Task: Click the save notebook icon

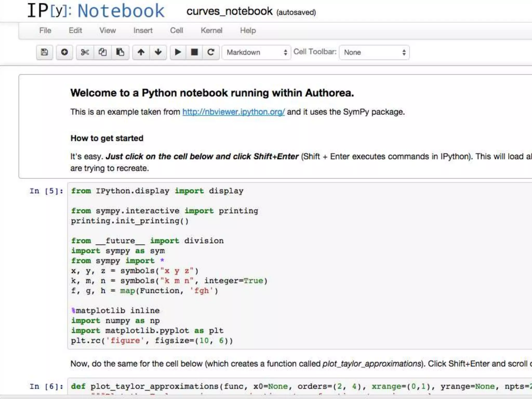Action: click(x=44, y=52)
